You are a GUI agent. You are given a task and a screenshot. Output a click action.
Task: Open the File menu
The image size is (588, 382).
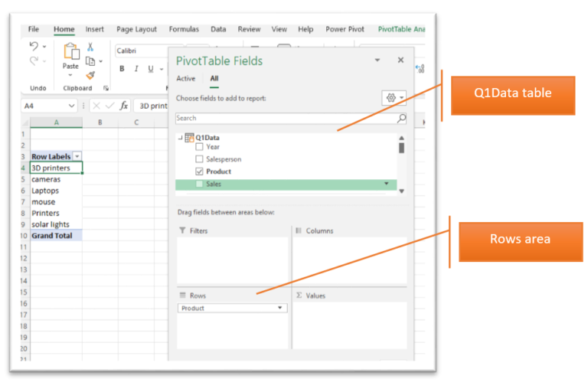(34, 29)
